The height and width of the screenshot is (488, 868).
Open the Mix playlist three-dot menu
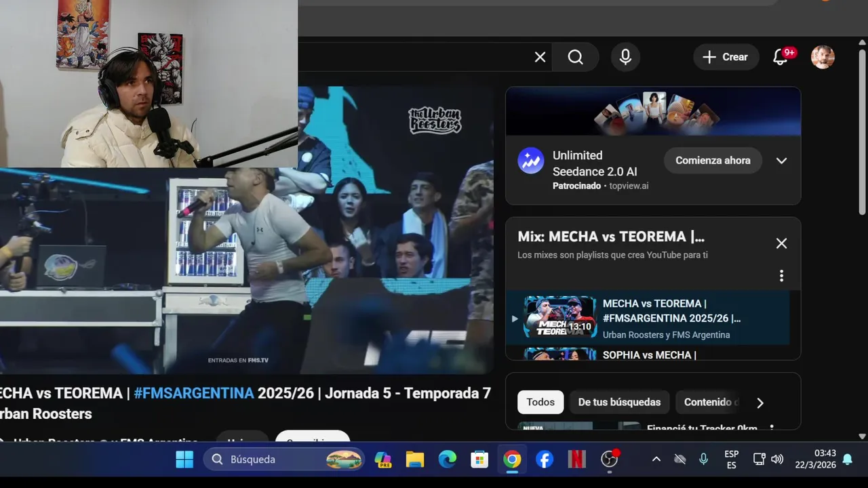(x=781, y=276)
